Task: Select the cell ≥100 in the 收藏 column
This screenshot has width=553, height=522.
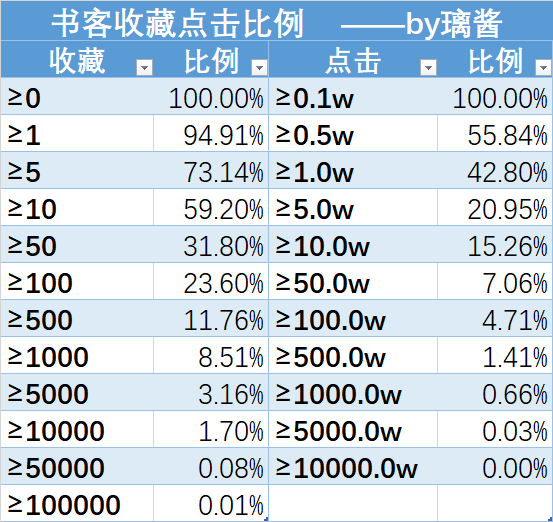Action: coord(77,281)
